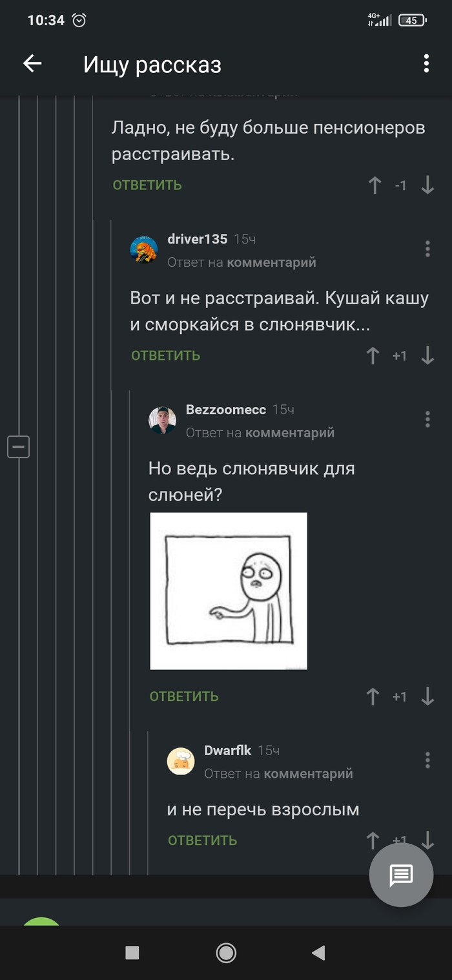The width and height of the screenshot is (452, 980).
Task: View the pointing stick figure meme image
Action: (x=229, y=591)
